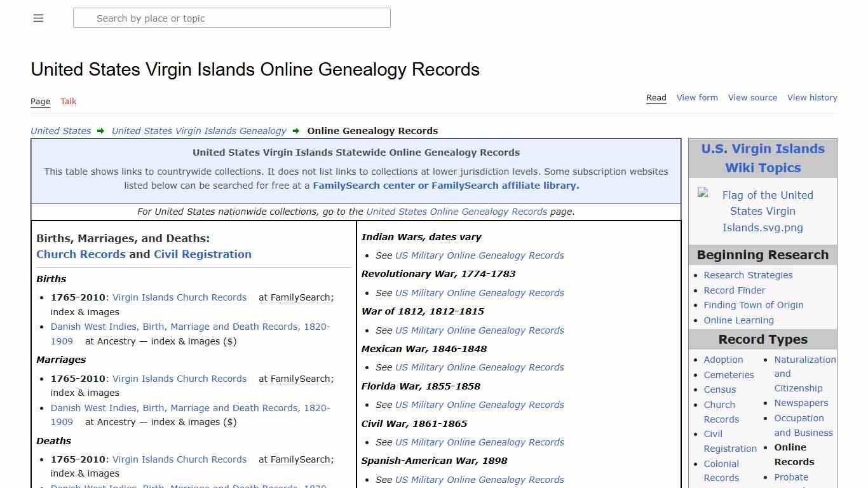Open the Church Records heading link
Screen dimensions: 868x488
(x=81, y=254)
